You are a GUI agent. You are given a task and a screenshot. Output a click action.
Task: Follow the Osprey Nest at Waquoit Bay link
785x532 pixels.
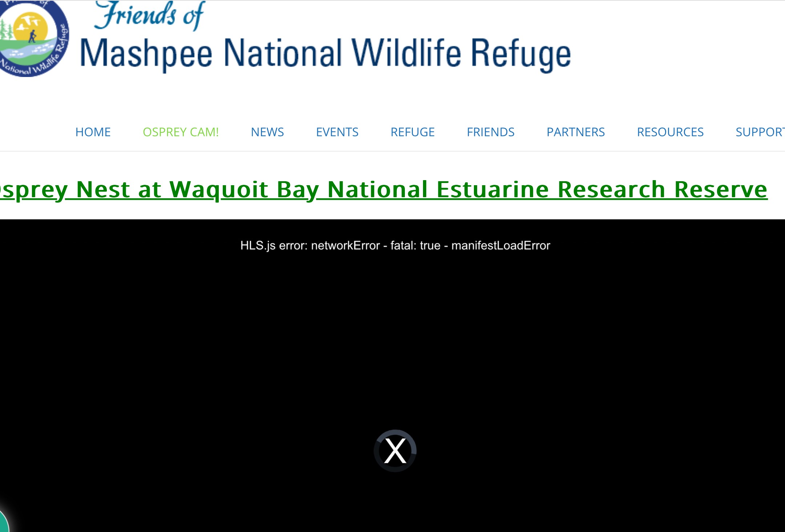383,190
